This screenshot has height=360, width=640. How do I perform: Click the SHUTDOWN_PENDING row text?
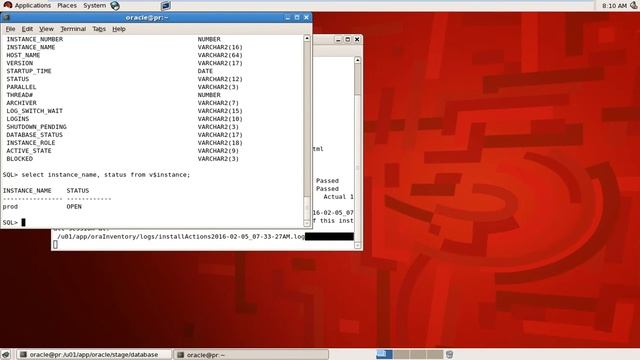(36, 127)
